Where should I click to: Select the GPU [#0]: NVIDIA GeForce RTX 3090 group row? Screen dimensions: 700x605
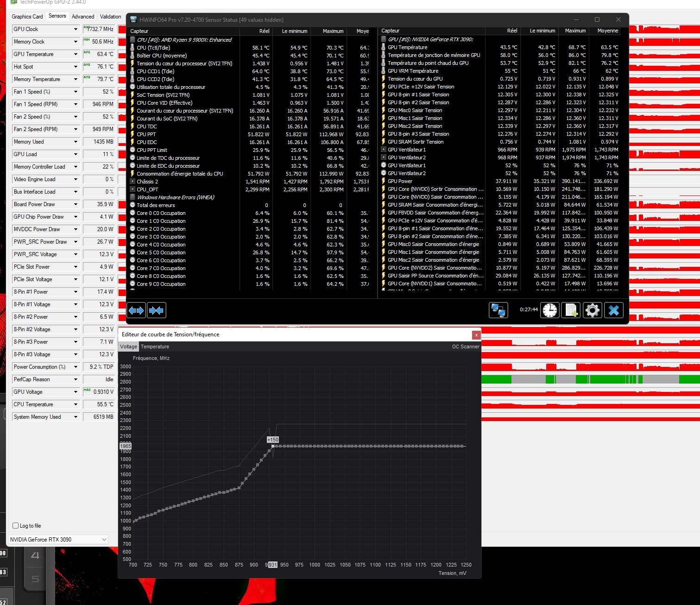pyautogui.click(x=500, y=39)
